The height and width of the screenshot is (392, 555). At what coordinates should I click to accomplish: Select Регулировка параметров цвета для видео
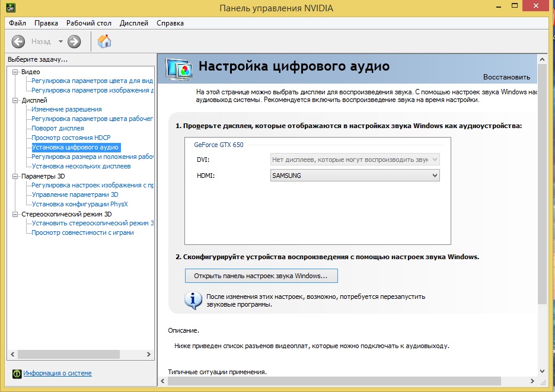tap(92, 81)
